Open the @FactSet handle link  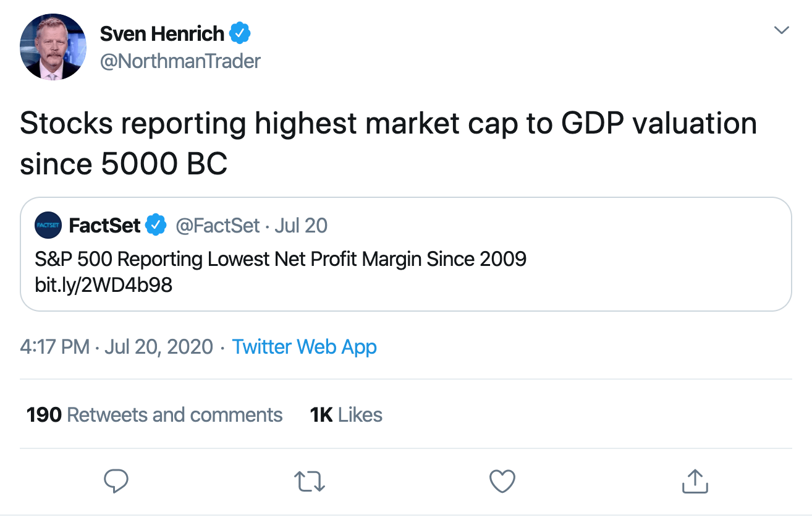218,226
